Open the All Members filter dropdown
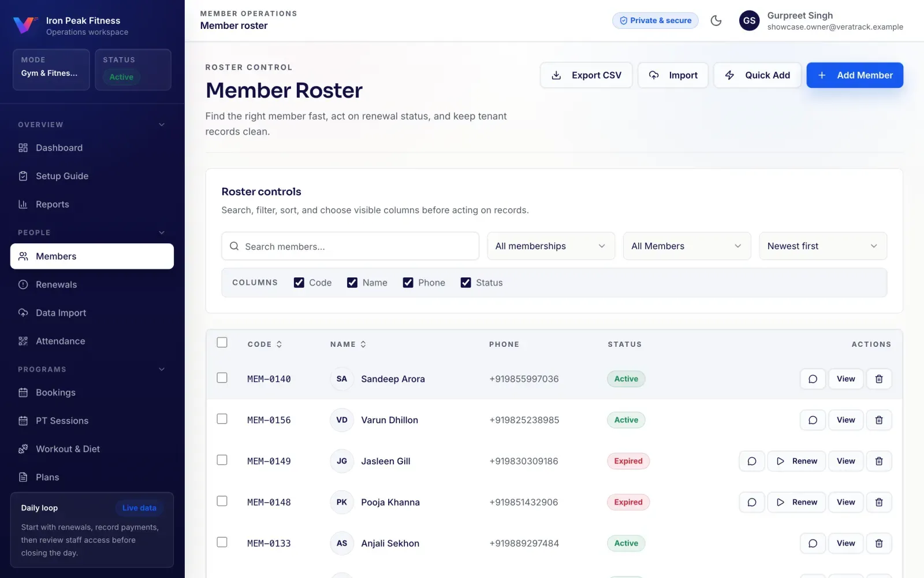 [x=687, y=246]
